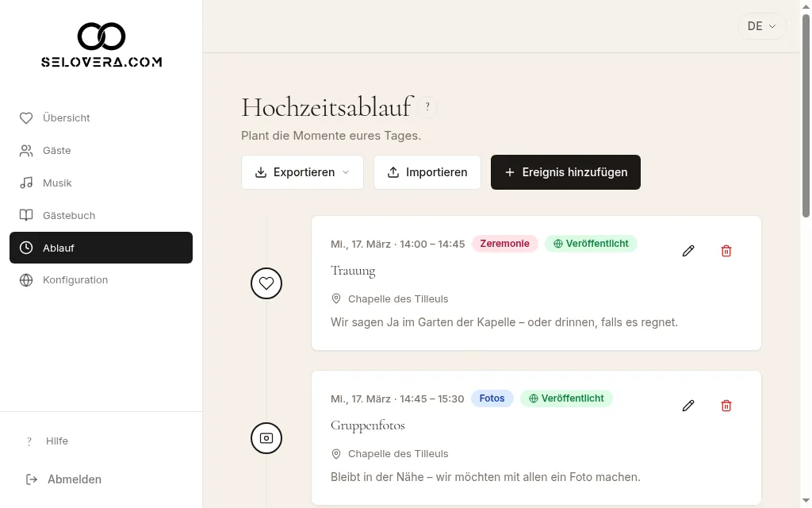Edit the Gruppenfotos event with pencil icon
Screen dimensions: 812x508
click(x=688, y=406)
